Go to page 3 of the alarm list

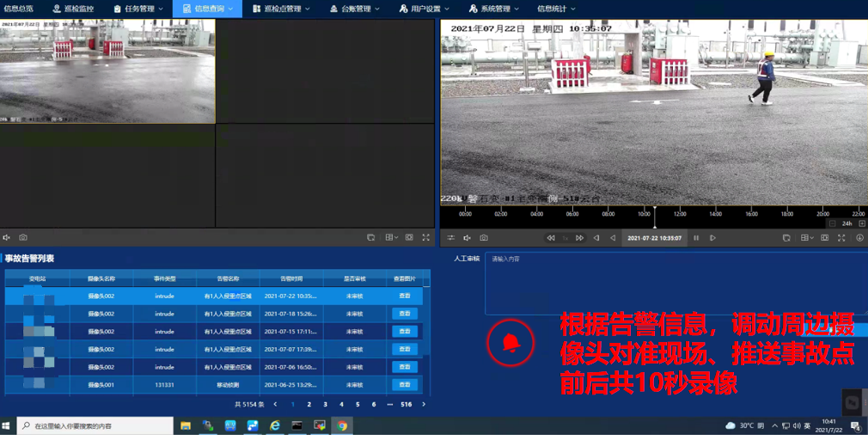tap(325, 404)
